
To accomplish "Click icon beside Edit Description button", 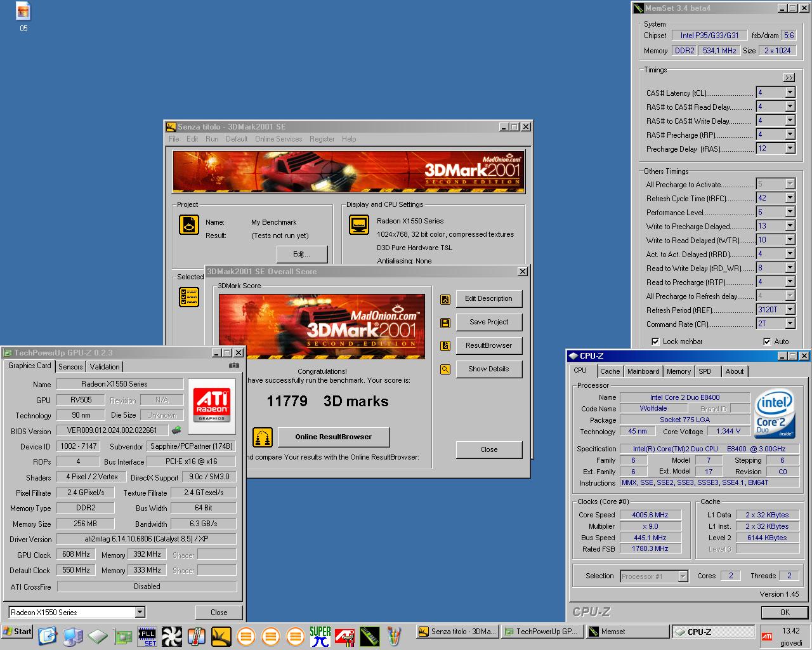I will tap(445, 299).
